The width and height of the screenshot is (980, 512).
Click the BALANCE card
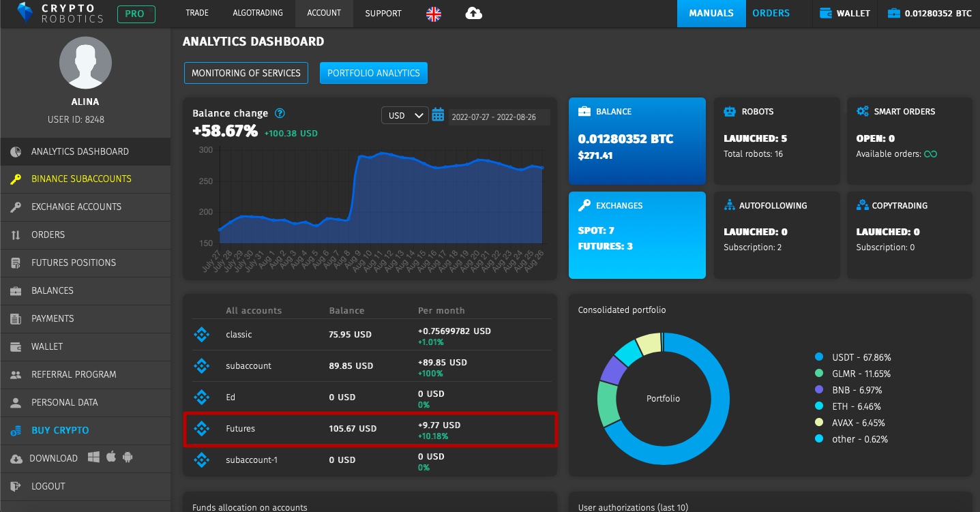pos(637,141)
